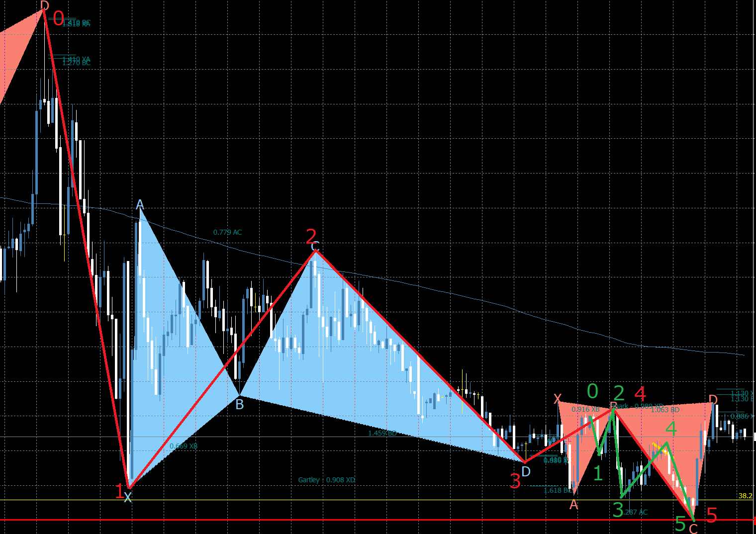Viewport: 756px width, 534px height.
Task: Click the "1.618 BC" ratio label
Action: (x=558, y=490)
